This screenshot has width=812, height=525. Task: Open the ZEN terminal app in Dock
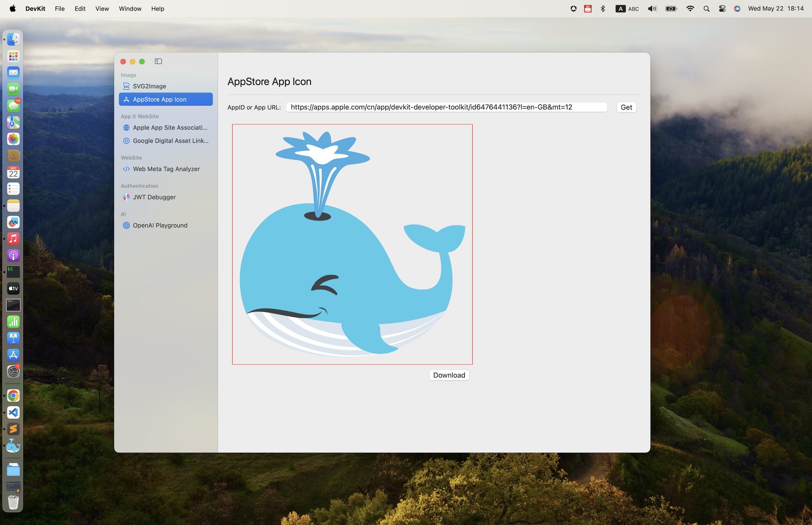(x=13, y=305)
